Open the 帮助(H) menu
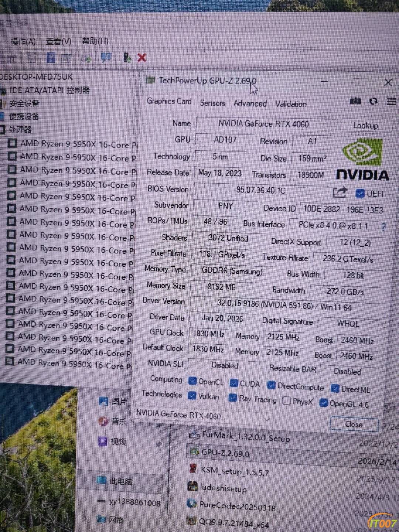 click(95, 41)
